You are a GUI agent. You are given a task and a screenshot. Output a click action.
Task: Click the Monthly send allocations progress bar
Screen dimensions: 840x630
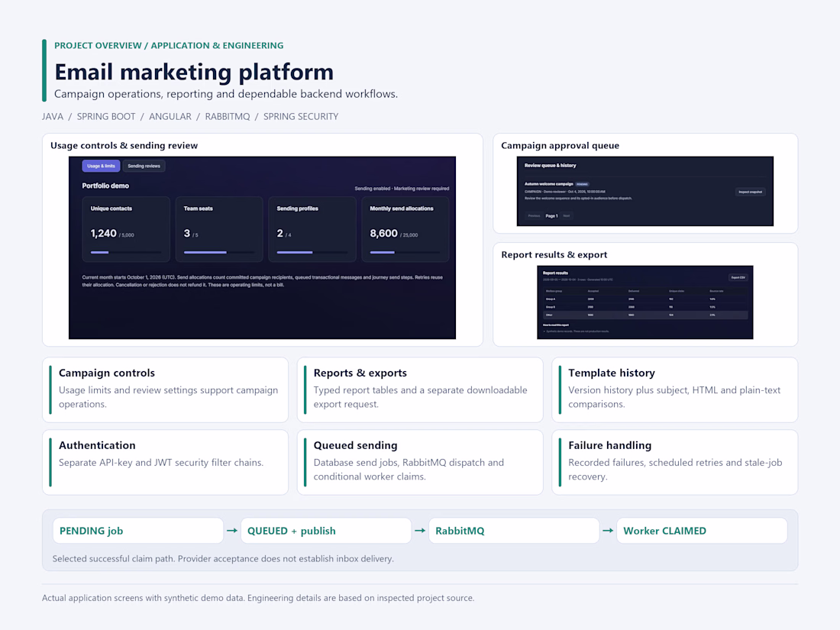(405, 252)
